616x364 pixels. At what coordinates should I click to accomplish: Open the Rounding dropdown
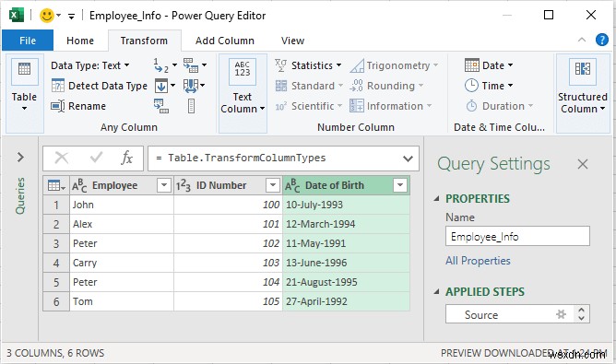386,86
